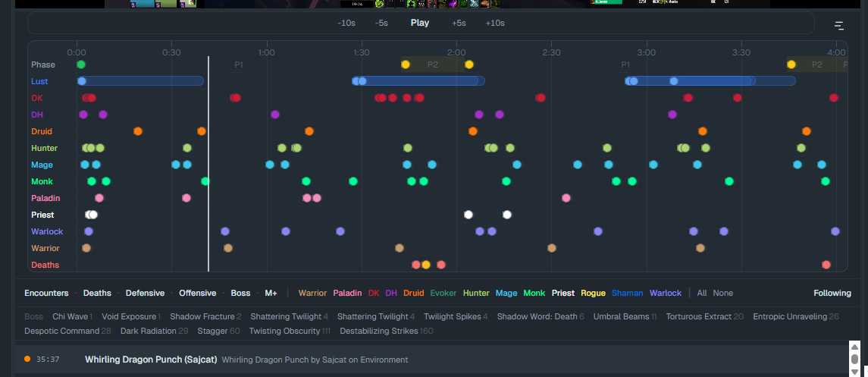The width and height of the screenshot is (868, 377).
Task: Toggle the Warrior class filter
Action: (312, 293)
